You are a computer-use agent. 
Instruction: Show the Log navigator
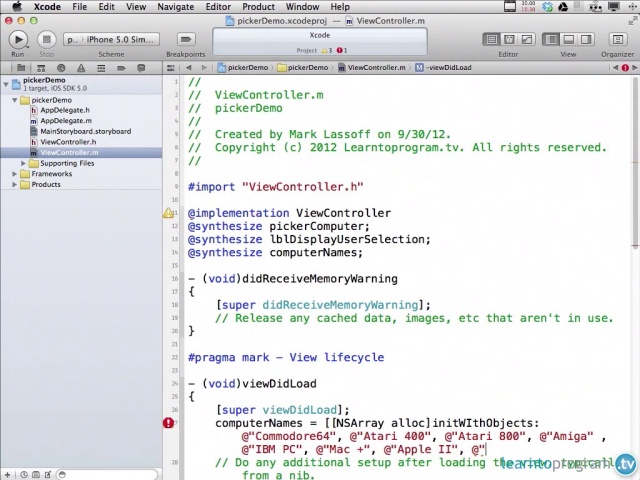141,68
